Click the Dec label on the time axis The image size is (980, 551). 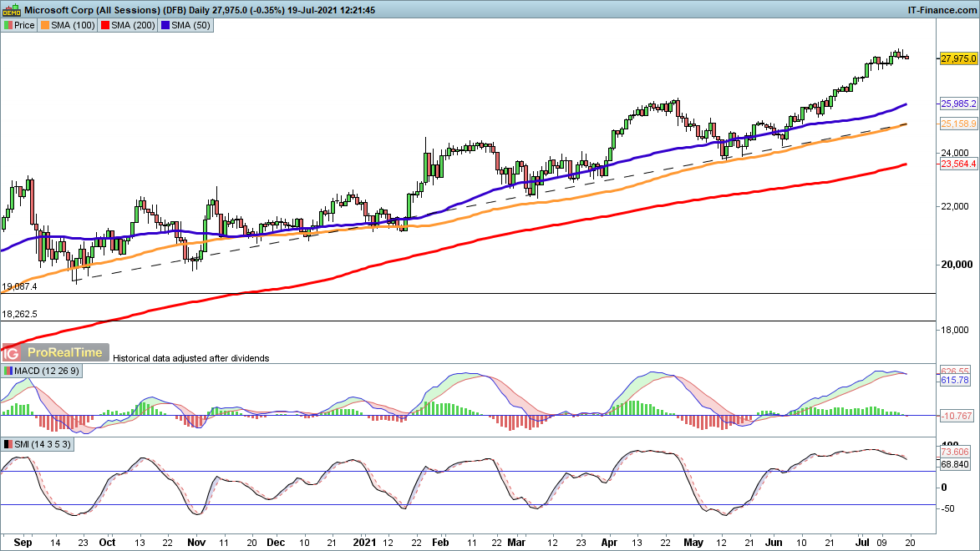coord(276,543)
